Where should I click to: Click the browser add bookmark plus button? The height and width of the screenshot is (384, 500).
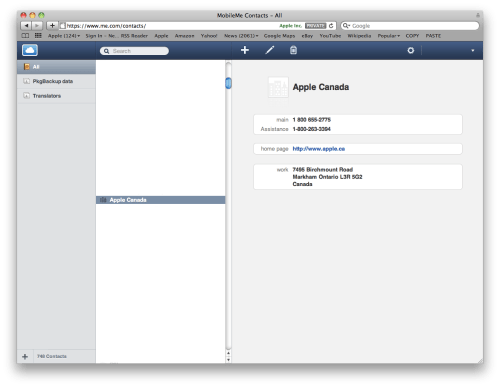tap(52, 26)
